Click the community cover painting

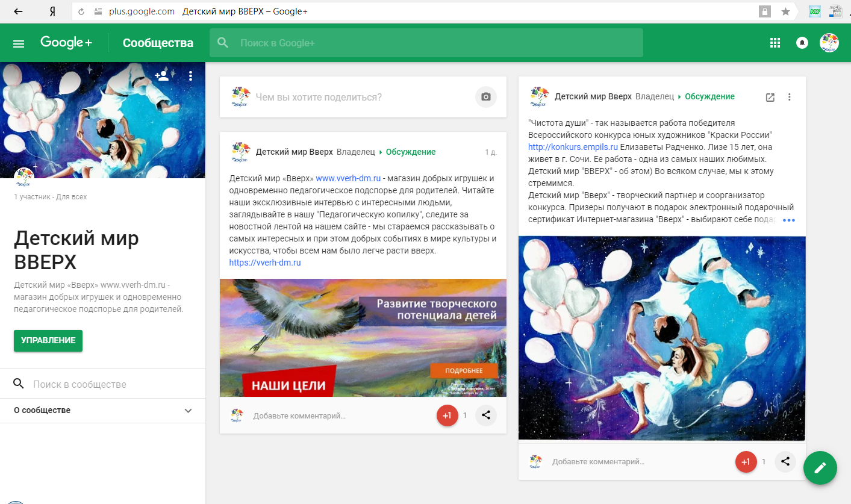click(102, 120)
